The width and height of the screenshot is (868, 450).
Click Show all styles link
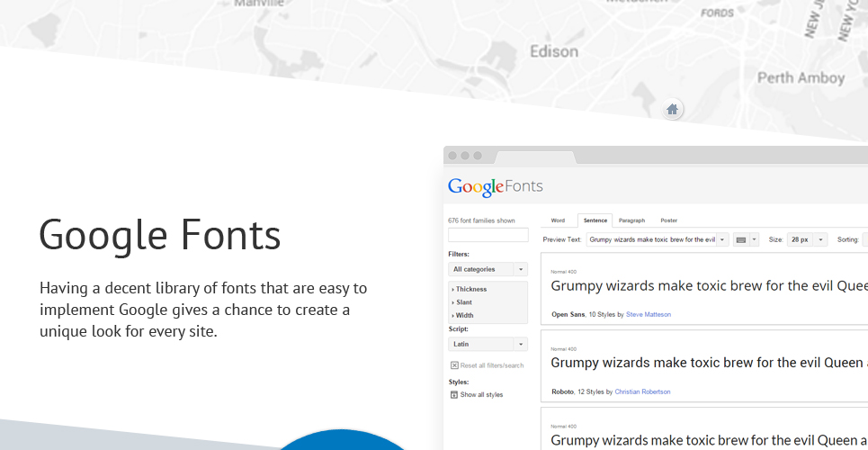[481, 394]
